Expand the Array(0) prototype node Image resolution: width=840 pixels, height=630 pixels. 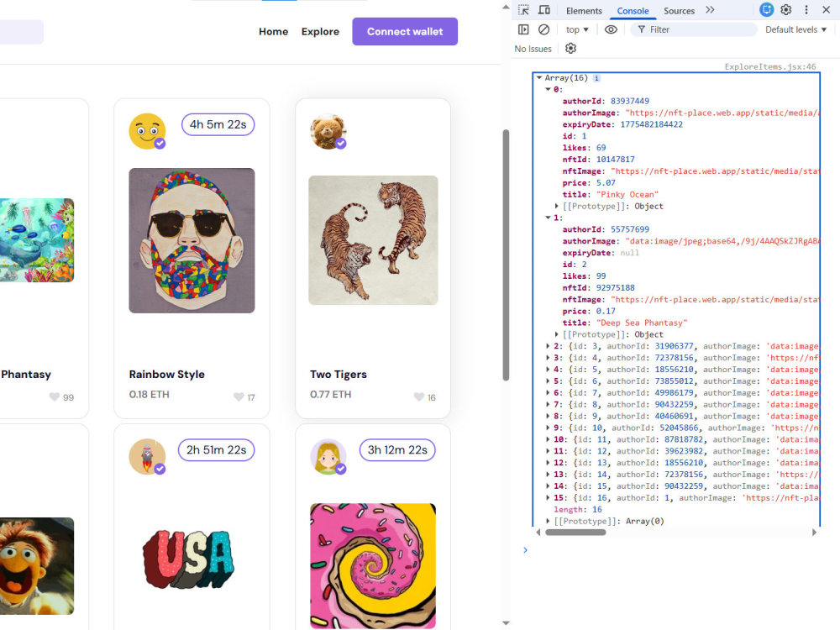click(548, 521)
